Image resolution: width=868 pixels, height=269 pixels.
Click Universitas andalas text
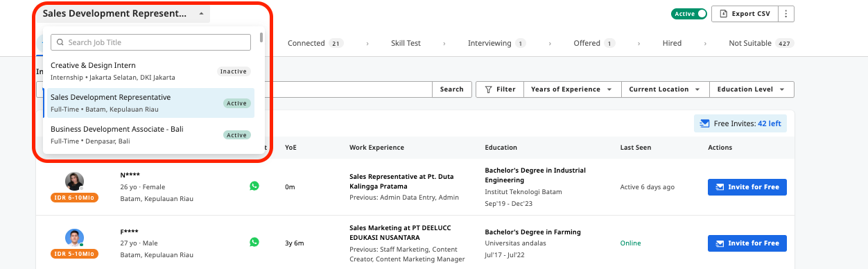click(515, 243)
